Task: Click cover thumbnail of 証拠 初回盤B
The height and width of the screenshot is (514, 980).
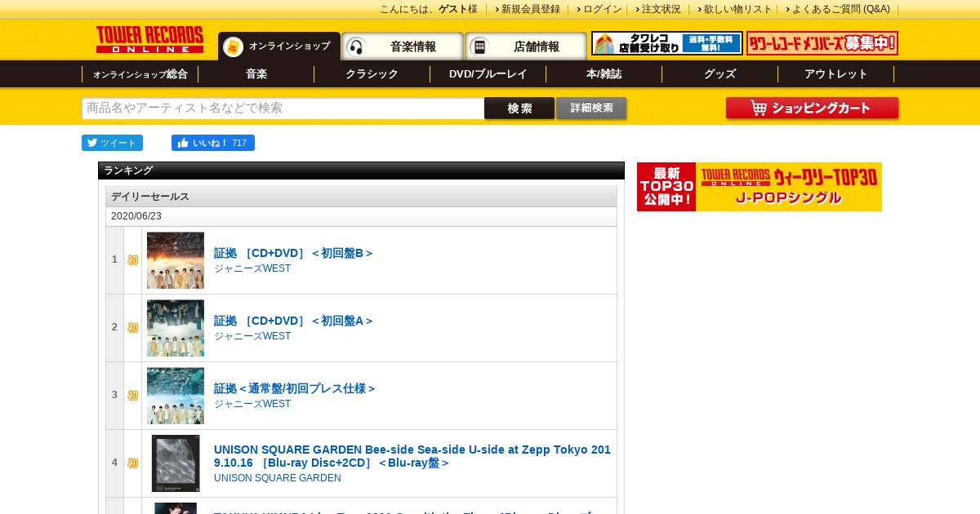Action: [x=176, y=260]
